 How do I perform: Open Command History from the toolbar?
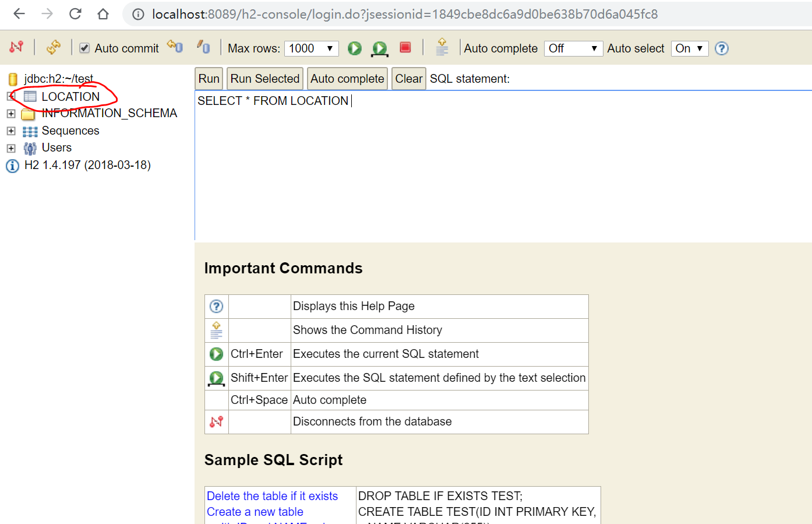(442, 47)
